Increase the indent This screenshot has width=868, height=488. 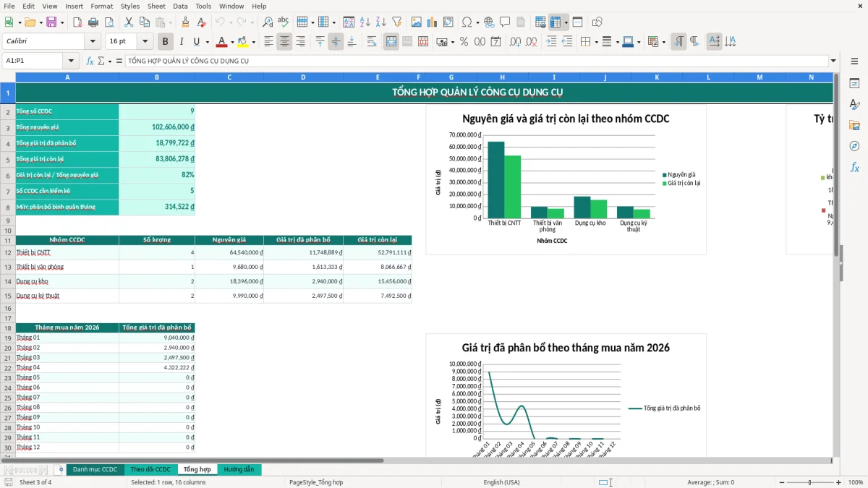(x=551, y=42)
